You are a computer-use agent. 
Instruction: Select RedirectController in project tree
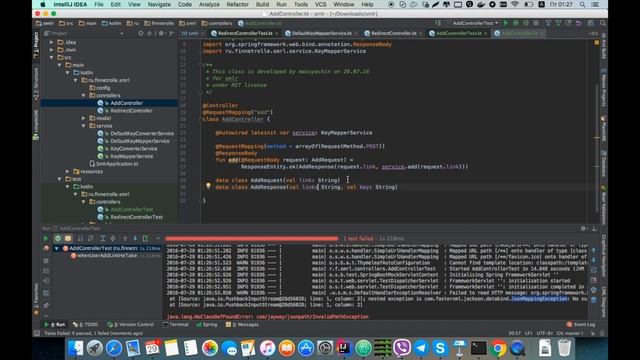click(131, 111)
